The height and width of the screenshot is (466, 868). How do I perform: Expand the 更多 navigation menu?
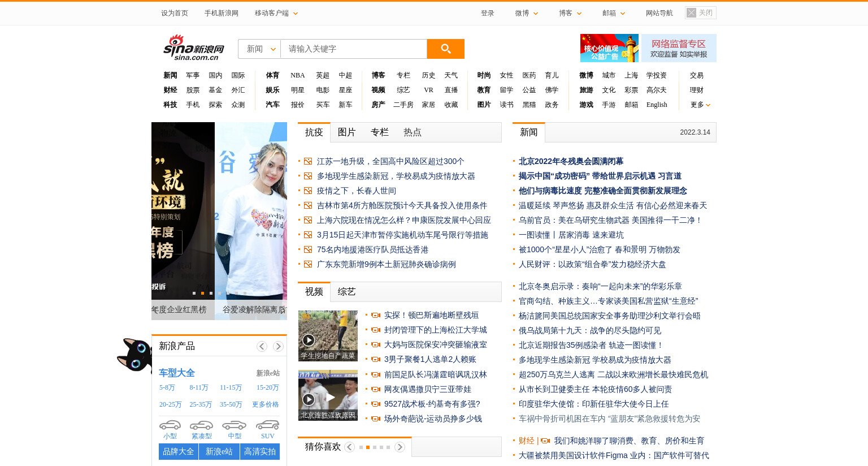[x=700, y=105]
